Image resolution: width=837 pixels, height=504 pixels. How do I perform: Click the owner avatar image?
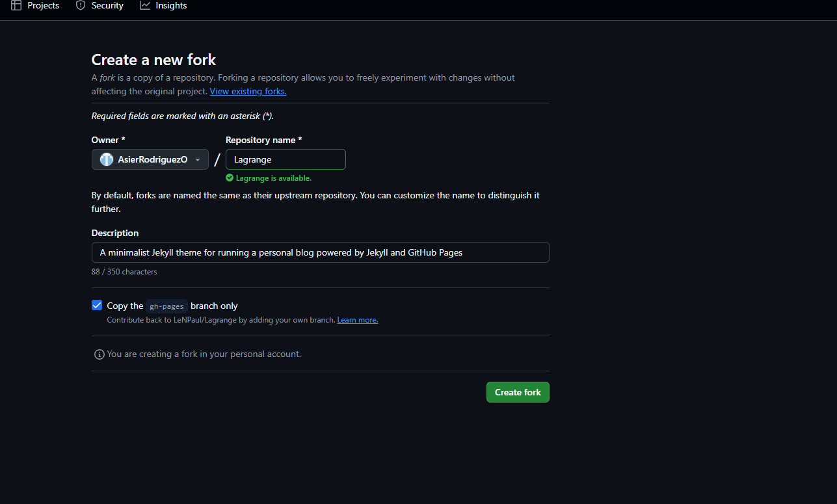[107, 159]
